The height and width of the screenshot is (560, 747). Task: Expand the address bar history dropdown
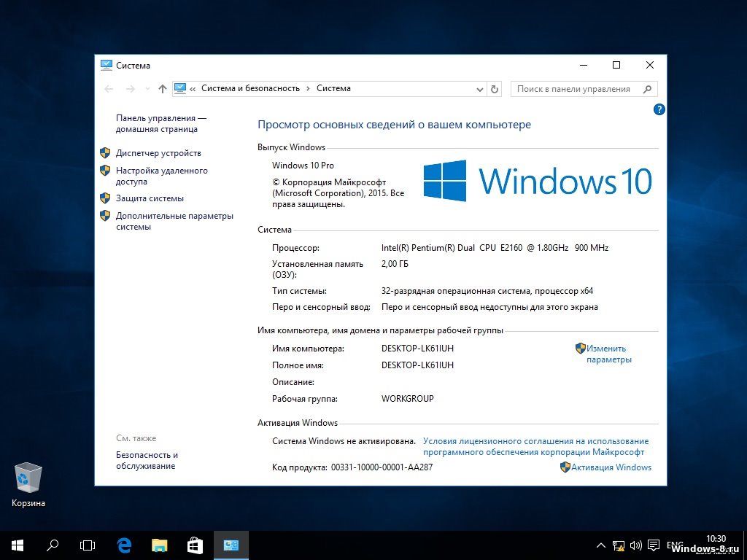pos(480,89)
